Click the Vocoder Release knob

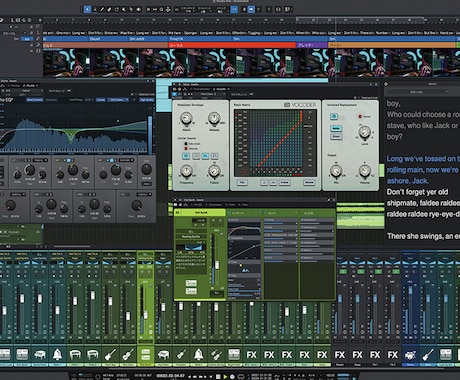point(214,118)
